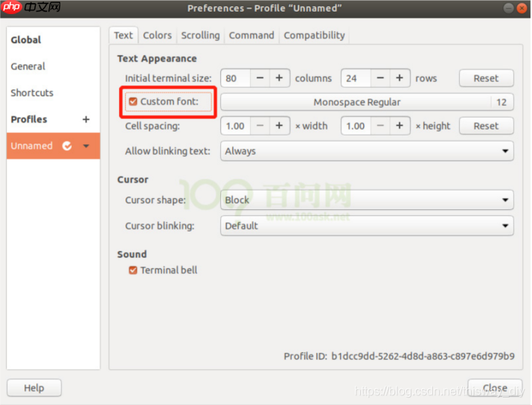Increase terminal rows with plus button
The height and width of the screenshot is (405, 532).
click(x=400, y=78)
